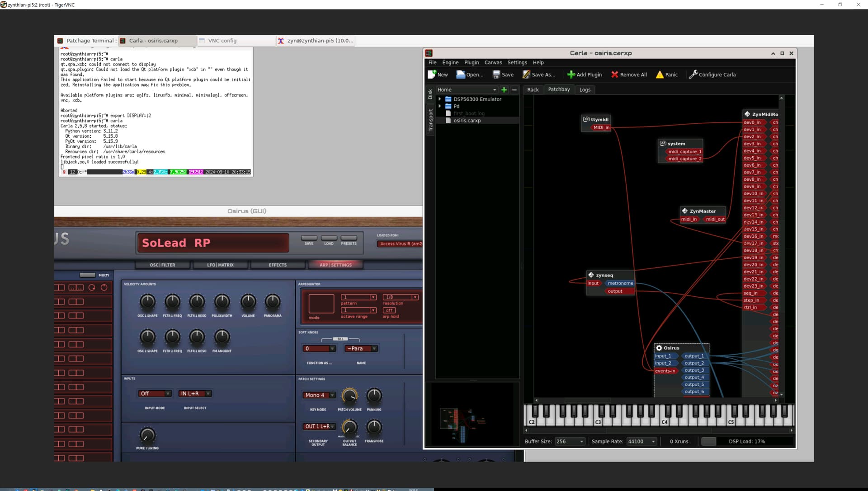This screenshot has width=868, height=491.
Task: Click the SoLead RP patch name display
Action: click(x=213, y=243)
